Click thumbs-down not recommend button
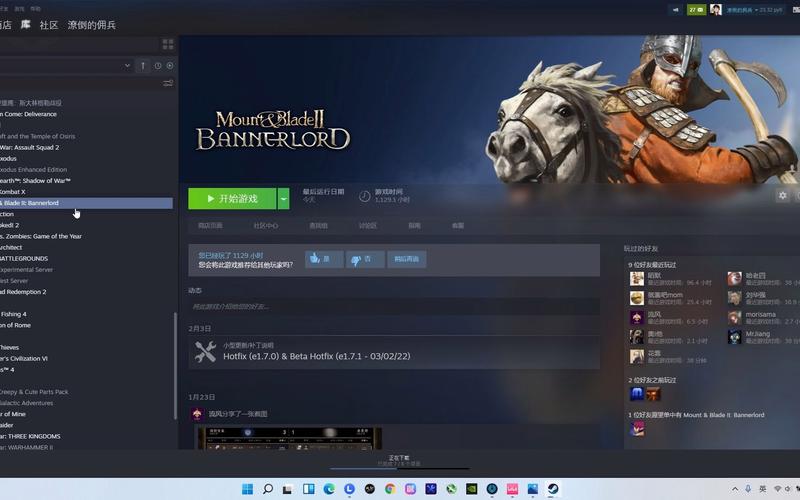This screenshot has width=800, height=500. [365, 259]
